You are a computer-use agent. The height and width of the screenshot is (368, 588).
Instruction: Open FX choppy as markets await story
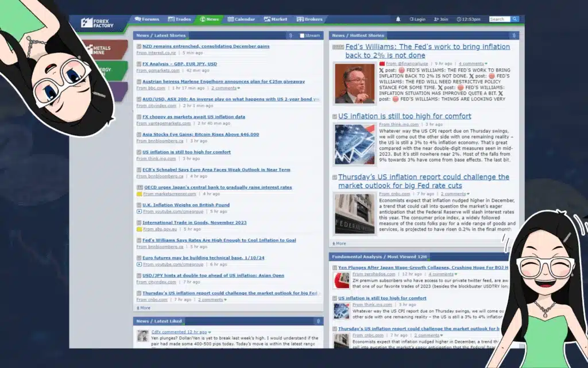tap(194, 117)
